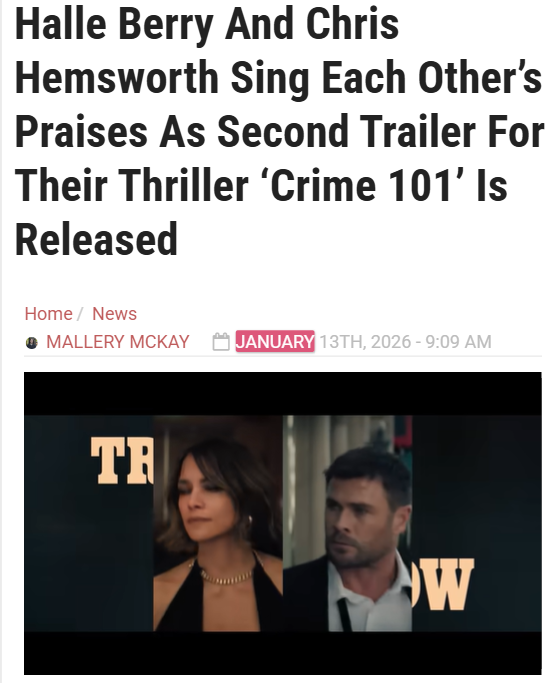Click the orange TR letters in video

point(122,461)
